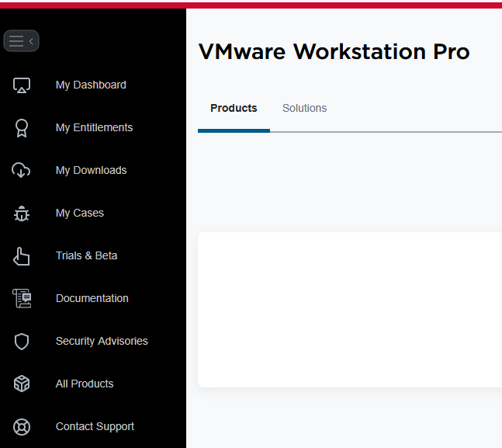Navigate to Trials & Beta
The height and width of the screenshot is (448, 502).
[86, 255]
